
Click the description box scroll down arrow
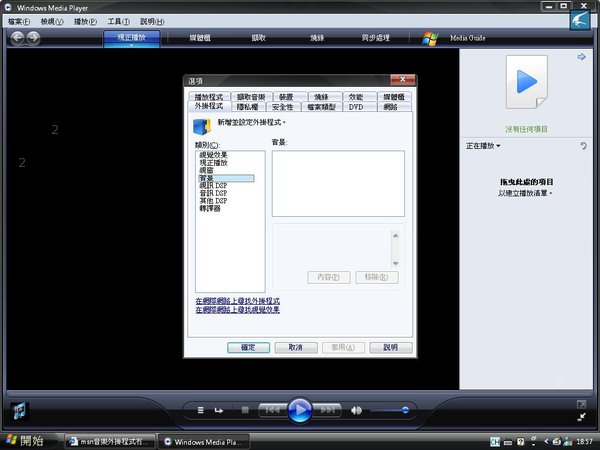396,263
